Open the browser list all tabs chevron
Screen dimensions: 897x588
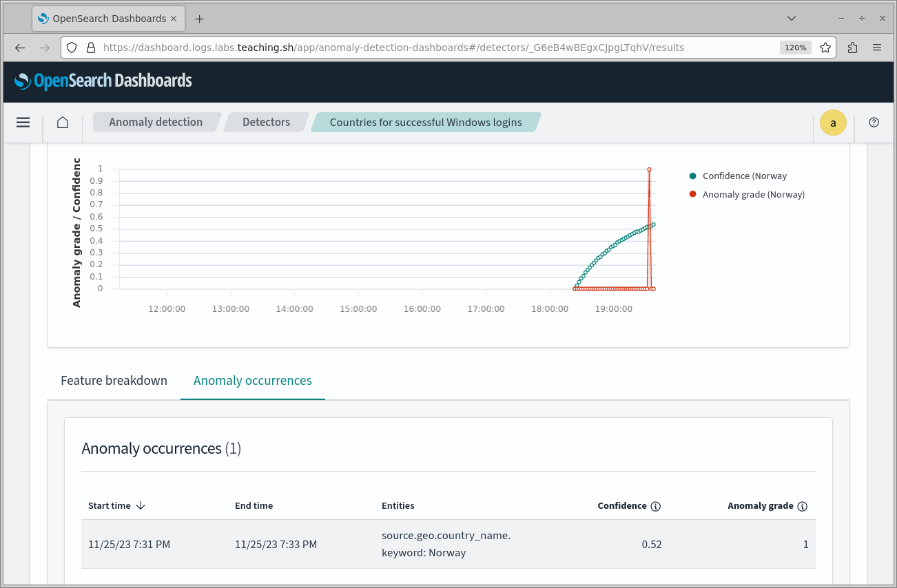tap(792, 19)
